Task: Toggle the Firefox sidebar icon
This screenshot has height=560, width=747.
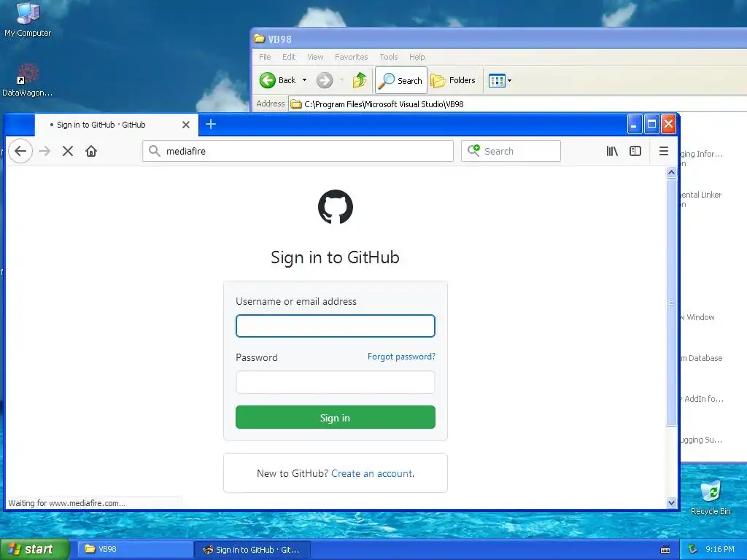Action: coord(635,151)
